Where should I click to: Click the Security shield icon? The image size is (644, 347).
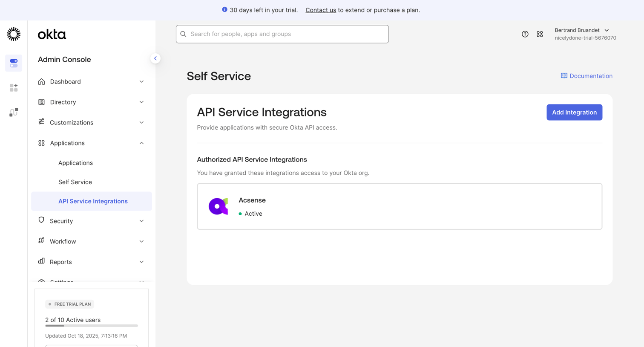41,220
